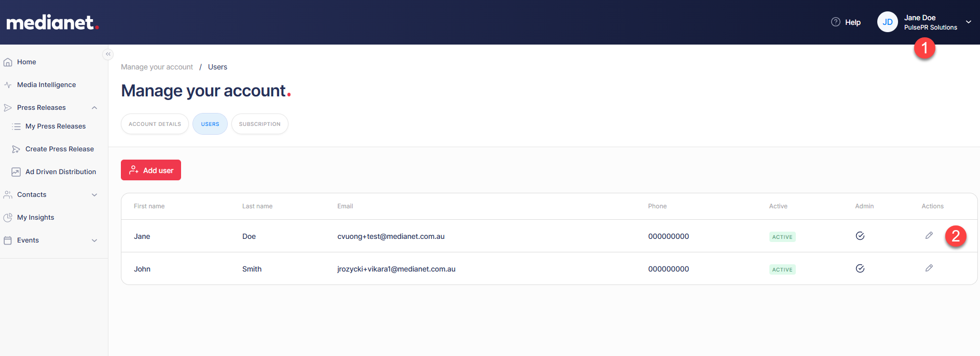Viewport: 980px width, 356px height.
Task: Toggle admin checkmark for John Smith
Action: 860,269
